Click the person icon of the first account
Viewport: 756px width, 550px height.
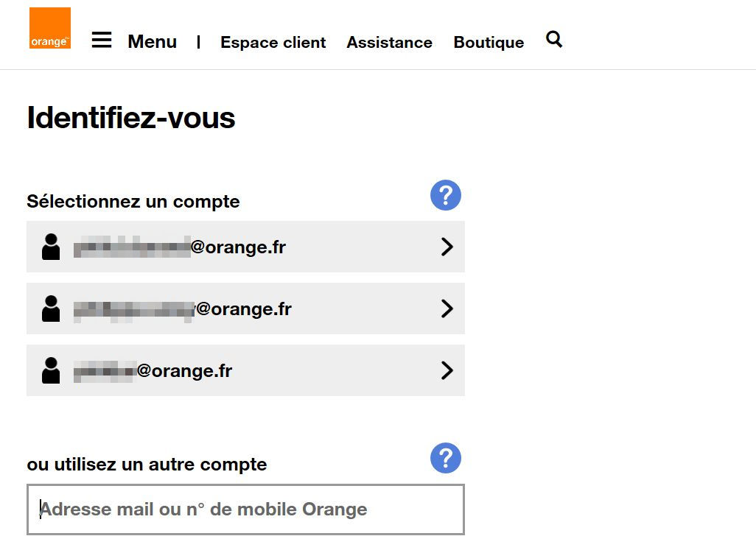click(51, 247)
